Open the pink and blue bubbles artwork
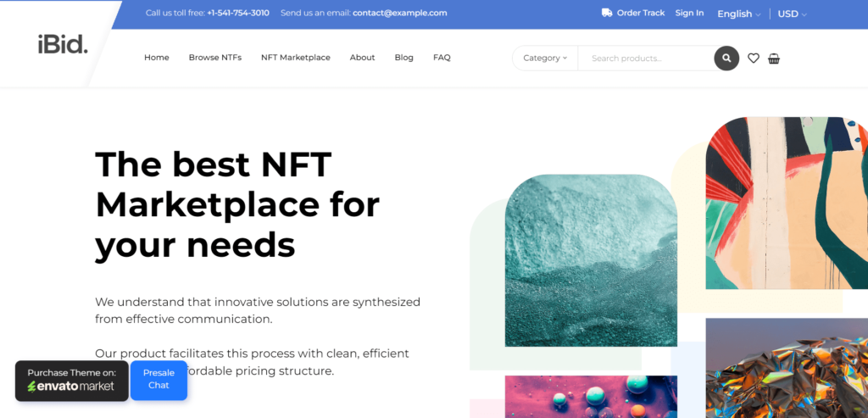The height and width of the screenshot is (418, 868). point(591,397)
